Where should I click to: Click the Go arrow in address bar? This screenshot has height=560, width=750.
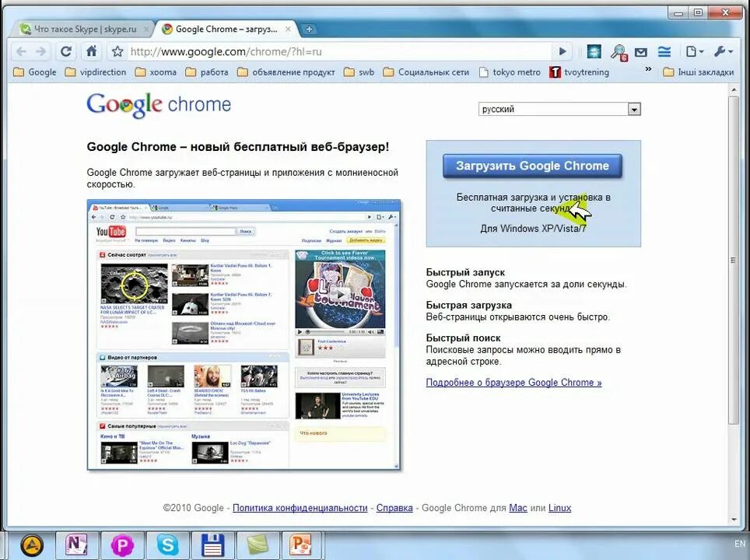tap(562, 51)
